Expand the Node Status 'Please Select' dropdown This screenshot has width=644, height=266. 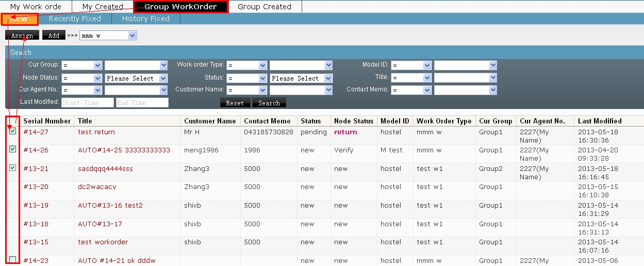tap(136, 79)
